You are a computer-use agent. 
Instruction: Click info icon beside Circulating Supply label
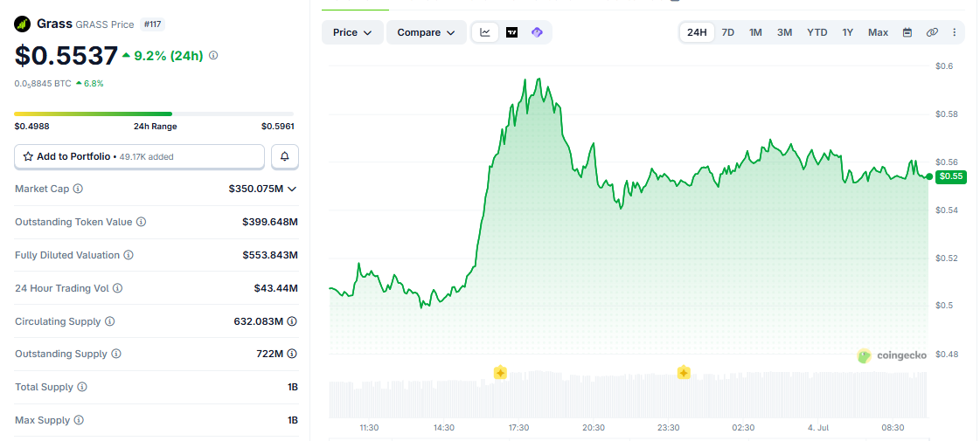(x=109, y=321)
